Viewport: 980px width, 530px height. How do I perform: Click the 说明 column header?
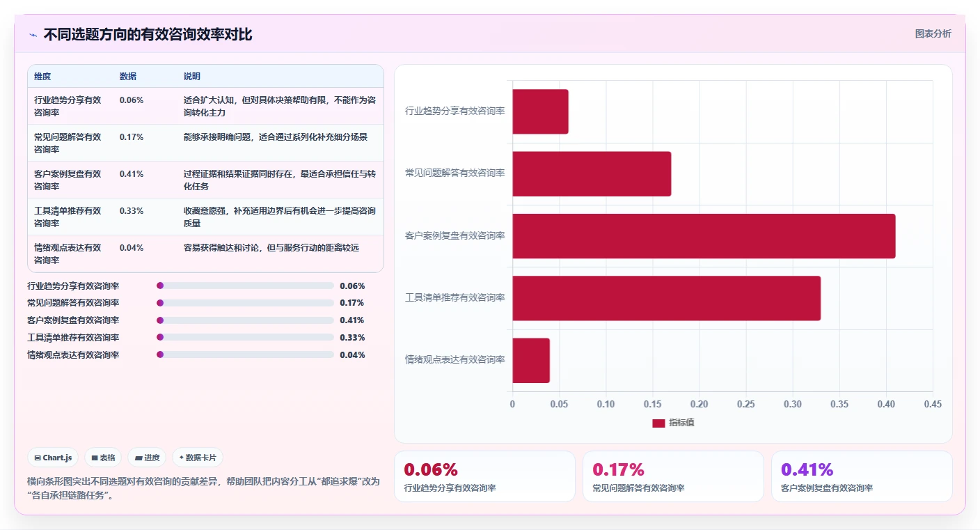pyautogui.click(x=192, y=77)
